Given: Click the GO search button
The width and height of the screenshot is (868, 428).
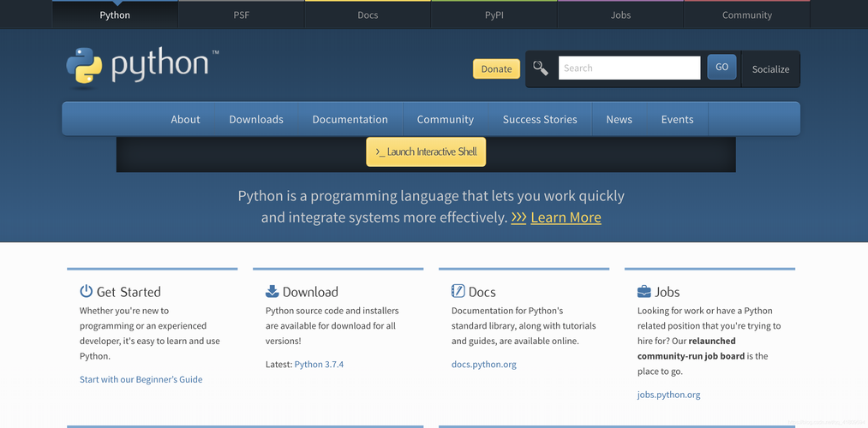Looking at the screenshot, I should (x=721, y=67).
